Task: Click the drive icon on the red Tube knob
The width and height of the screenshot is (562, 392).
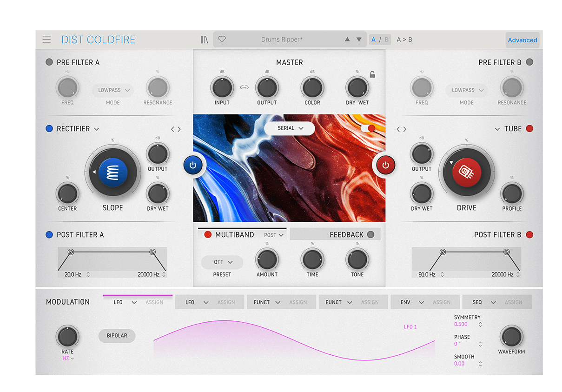Action: 467,172
